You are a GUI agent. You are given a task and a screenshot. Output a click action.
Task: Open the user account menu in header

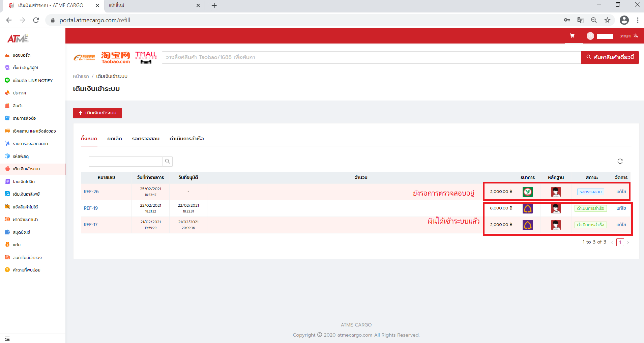(600, 36)
